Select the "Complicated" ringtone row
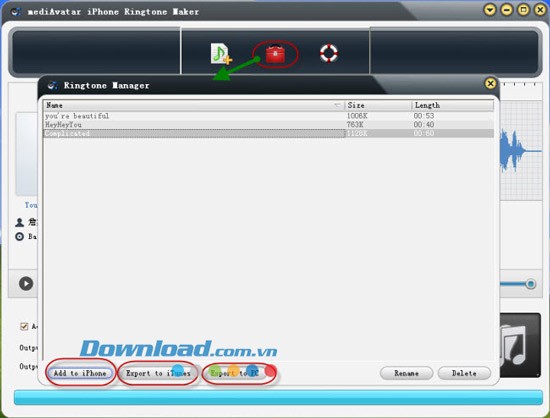 (269, 133)
